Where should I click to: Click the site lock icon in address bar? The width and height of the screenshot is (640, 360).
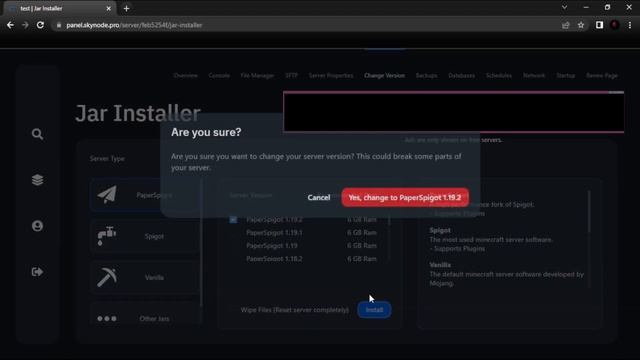pos(59,25)
